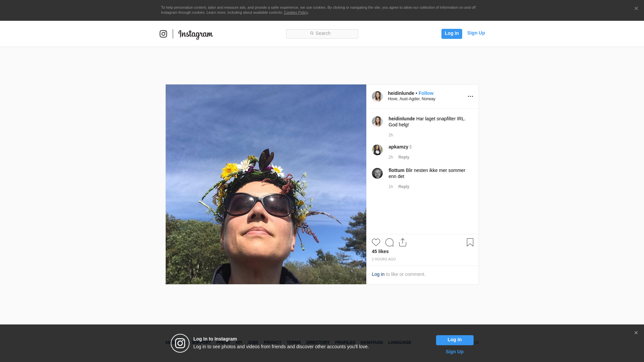Open heidinlunde username in post header
The width and height of the screenshot is (644, 362).
pos(401,93)
